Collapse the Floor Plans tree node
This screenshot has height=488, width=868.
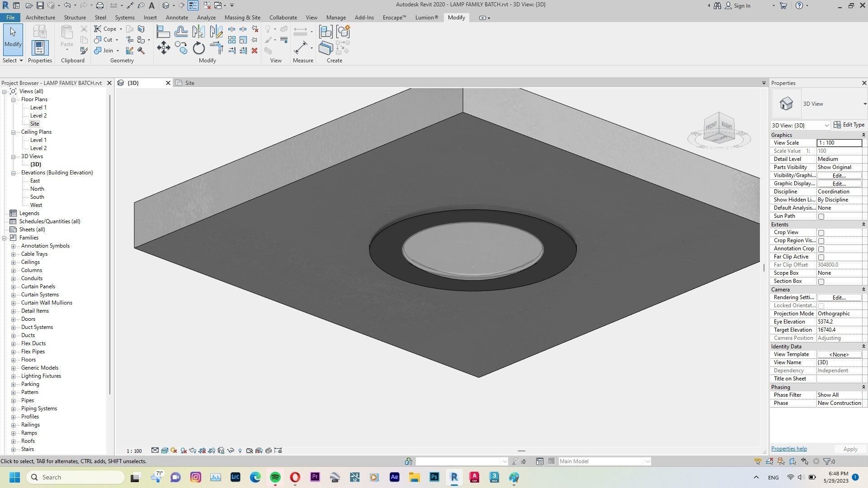click(x=13, y=99)
